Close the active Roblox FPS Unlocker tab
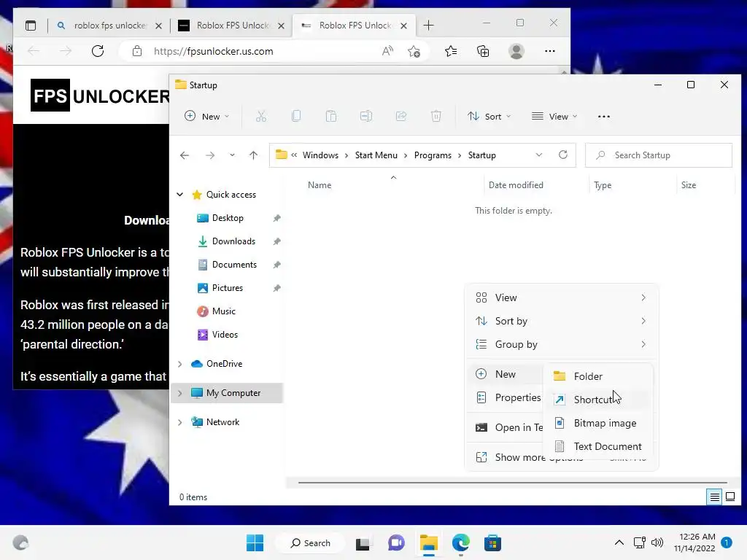747x560 pixels. coord(403,26)
